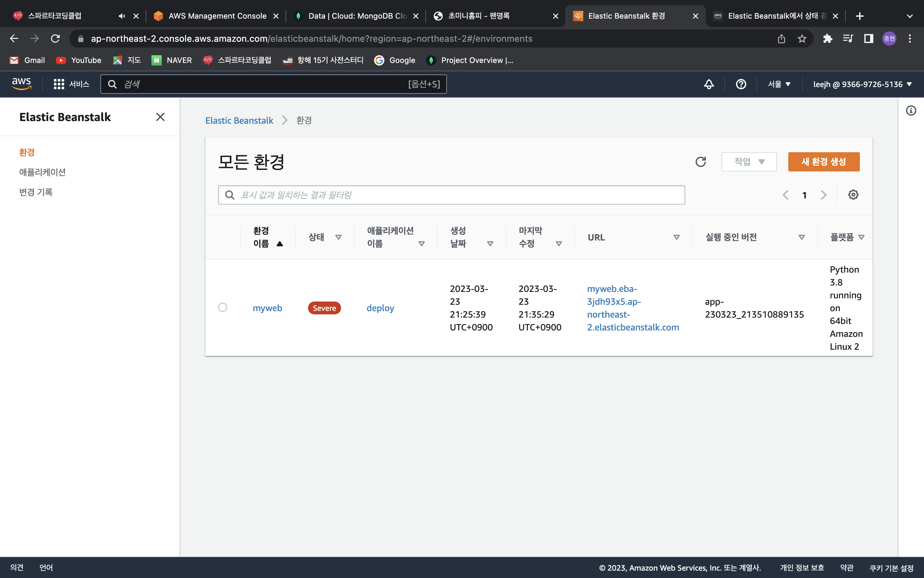The image size is (924, 578).
Task: Click the AWS logo home icon
Action: pos(21,84)
